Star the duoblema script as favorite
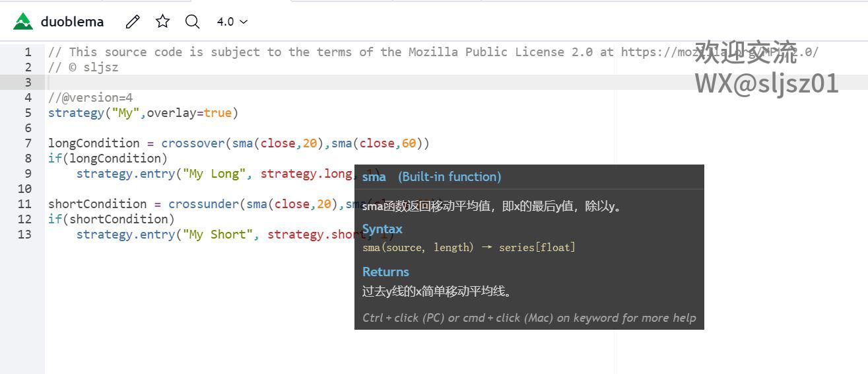 tap(162, 22)
